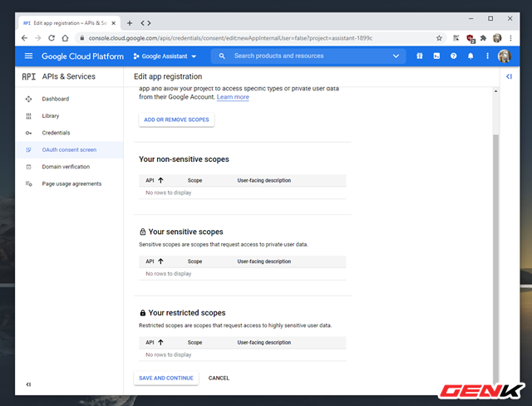
Task: Click the Dashboard sidebar icon
Action: pyautogui.click(x=28, y=99)
